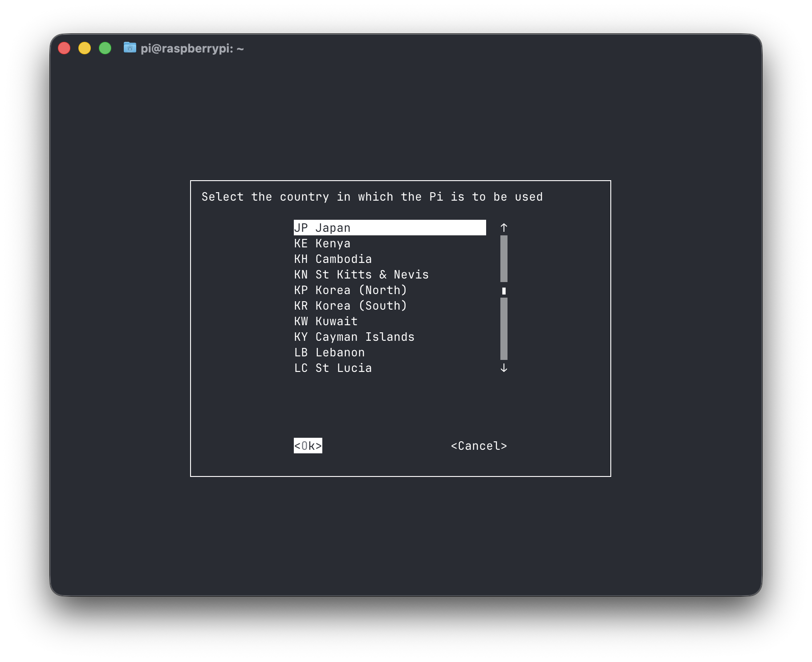Click the yellow minimize traffic light
Screen dimensions: 812x662
(85, 48)
